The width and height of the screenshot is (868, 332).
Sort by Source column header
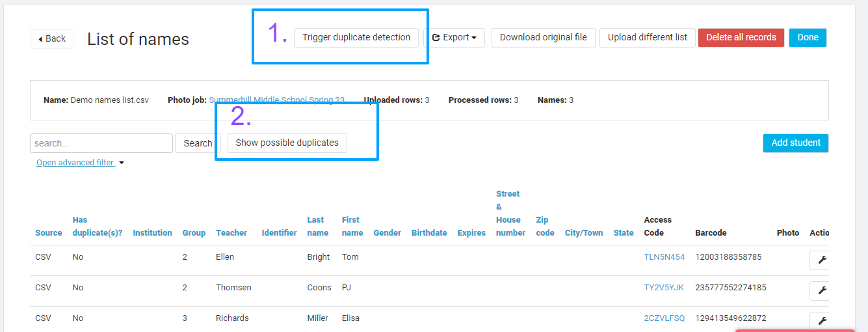[x=49, y=233]
